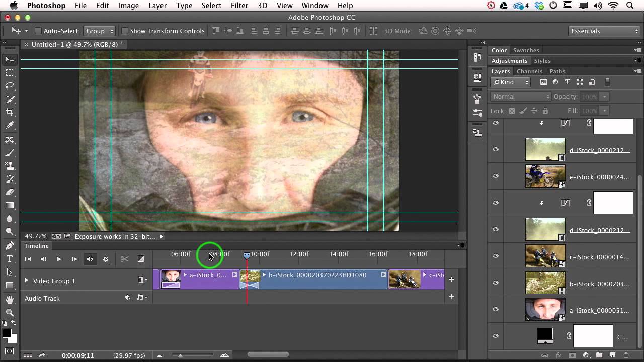
Task: Hide the a-iStock_0000051 layer
Action: (496, 310)
